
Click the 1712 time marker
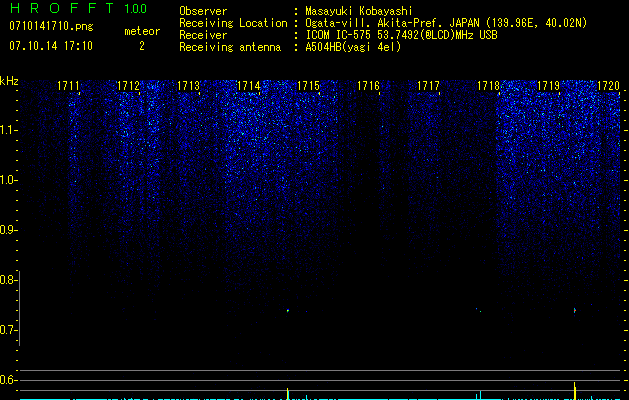click(x=128, y=86)
